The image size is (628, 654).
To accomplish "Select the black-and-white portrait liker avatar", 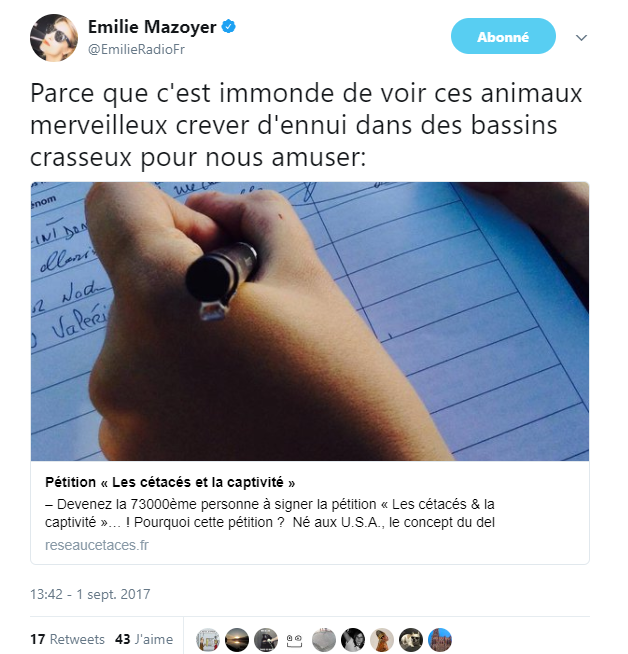I will click(353, 640).
